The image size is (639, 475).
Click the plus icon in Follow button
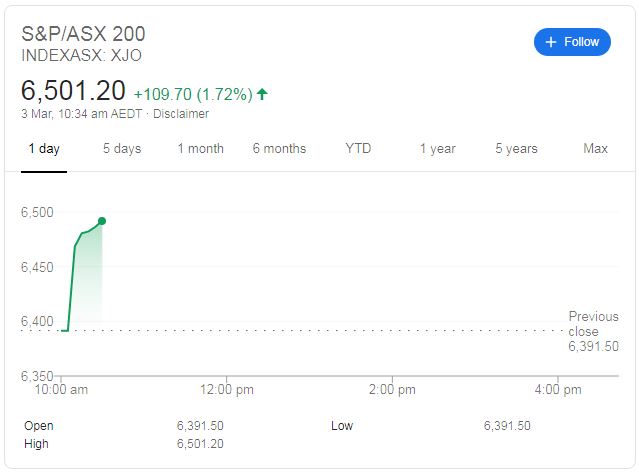551,42
